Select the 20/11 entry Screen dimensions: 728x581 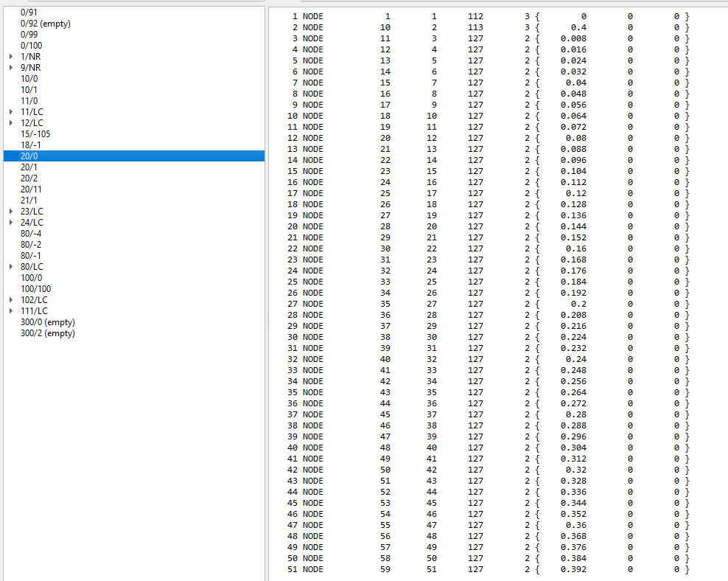click(31, 189)
